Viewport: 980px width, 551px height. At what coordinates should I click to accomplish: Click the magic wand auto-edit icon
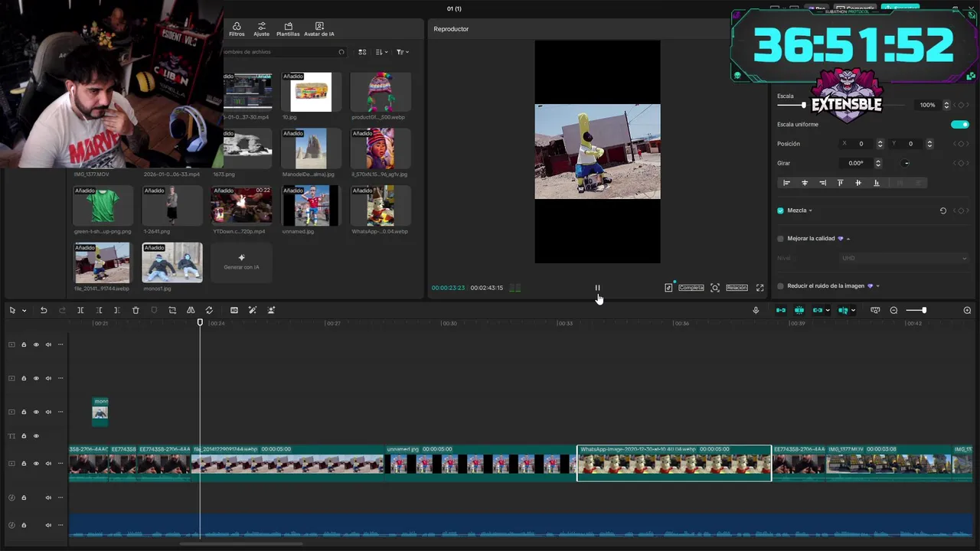(253, 310)
